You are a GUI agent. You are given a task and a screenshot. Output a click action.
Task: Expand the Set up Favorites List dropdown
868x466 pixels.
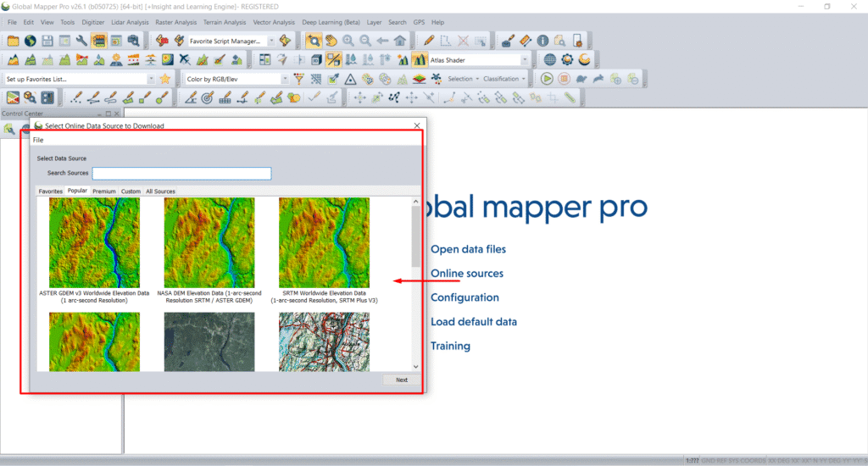point(151,79)
